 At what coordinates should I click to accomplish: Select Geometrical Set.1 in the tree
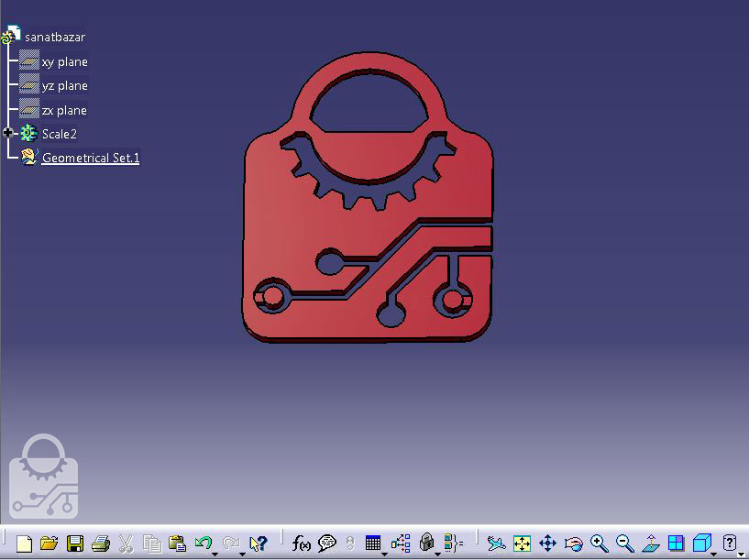coord(91,158)
